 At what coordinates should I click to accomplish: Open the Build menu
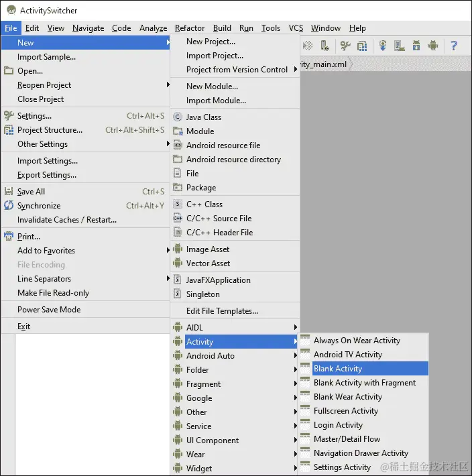click(222, 28)
